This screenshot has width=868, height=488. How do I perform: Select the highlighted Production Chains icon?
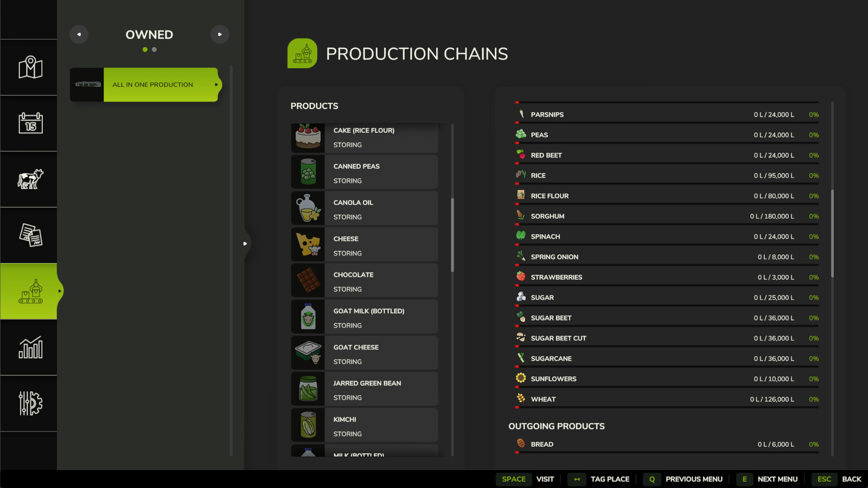29,291
